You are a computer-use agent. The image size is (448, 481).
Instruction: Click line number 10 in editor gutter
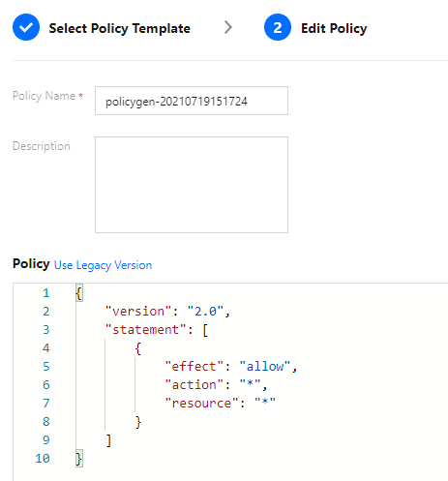[x=43, y=459]
